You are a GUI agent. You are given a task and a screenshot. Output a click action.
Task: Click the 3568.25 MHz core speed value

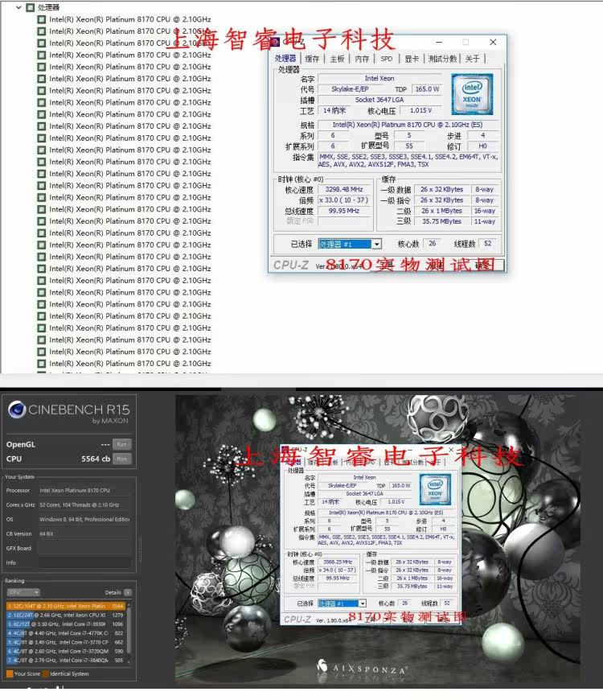(338, 562)
